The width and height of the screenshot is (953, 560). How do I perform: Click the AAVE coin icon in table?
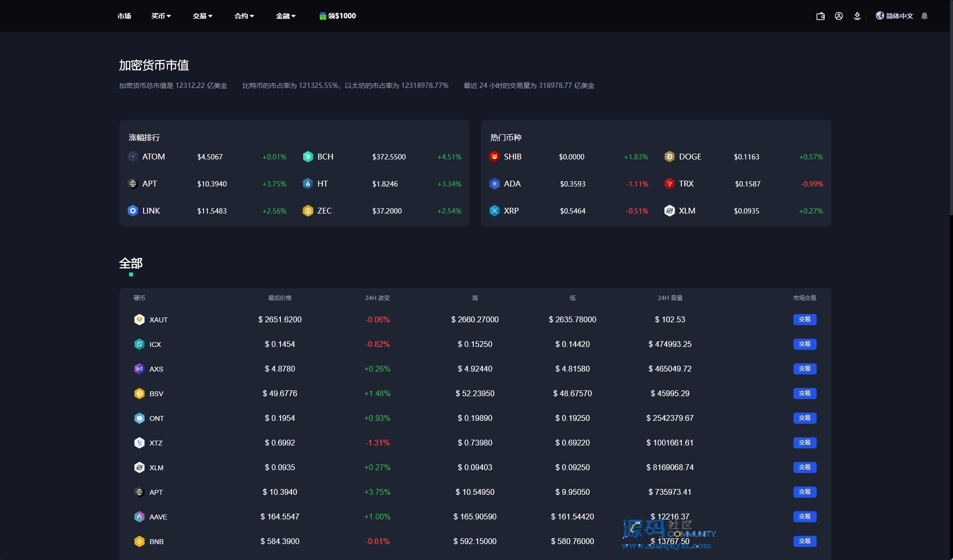[x=139, y=517]
